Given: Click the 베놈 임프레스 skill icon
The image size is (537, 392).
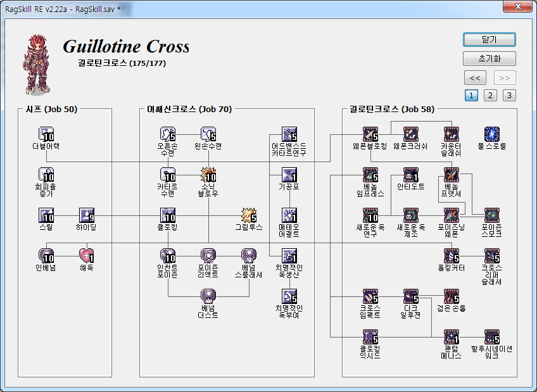Looking at the screenshot, I should click(370, 175).
